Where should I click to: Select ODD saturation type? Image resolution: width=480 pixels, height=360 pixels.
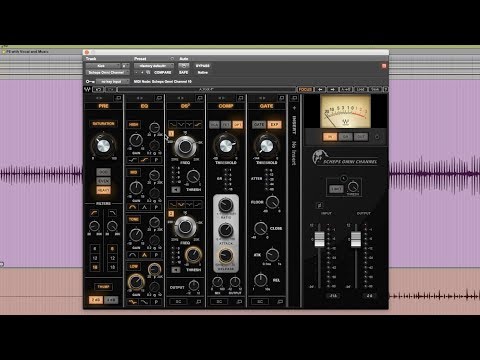pos(103,172)
